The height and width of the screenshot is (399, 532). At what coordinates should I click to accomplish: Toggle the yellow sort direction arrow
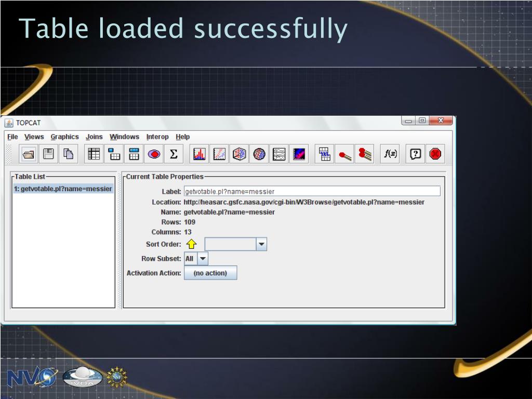(192, 244)
